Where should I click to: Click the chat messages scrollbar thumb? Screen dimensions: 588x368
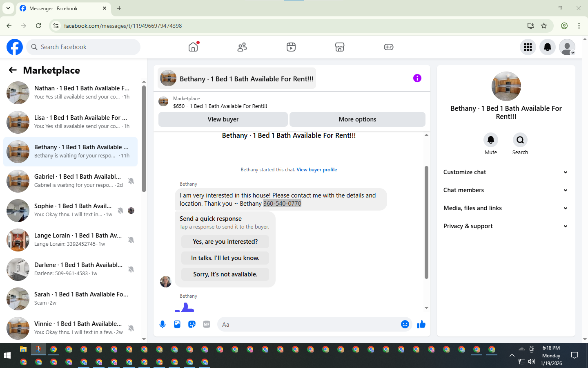426,222
